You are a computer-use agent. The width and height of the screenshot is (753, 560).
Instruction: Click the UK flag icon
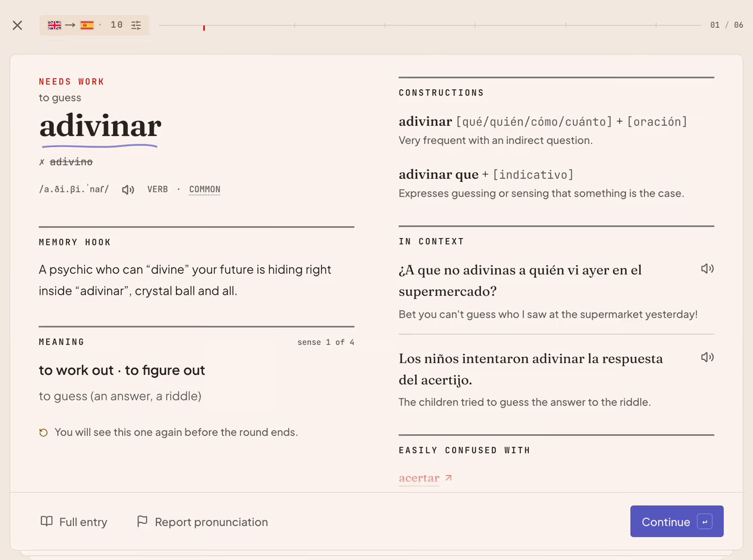55,25
